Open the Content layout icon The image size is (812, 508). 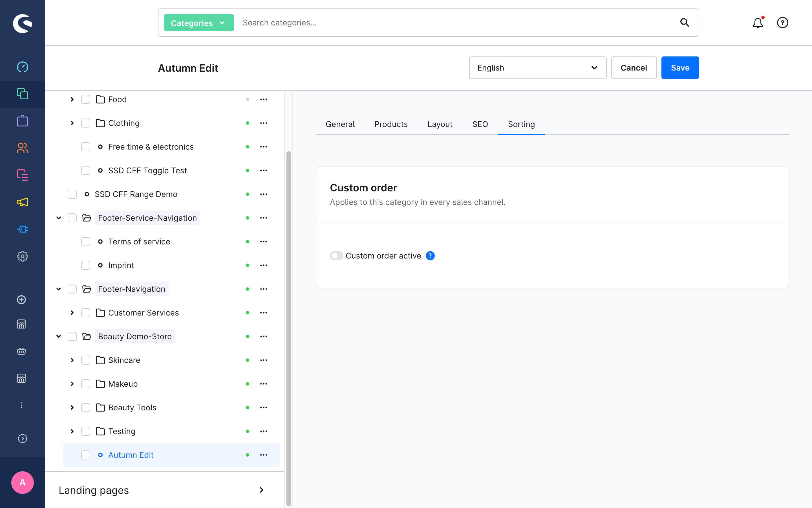click(23, 175)
